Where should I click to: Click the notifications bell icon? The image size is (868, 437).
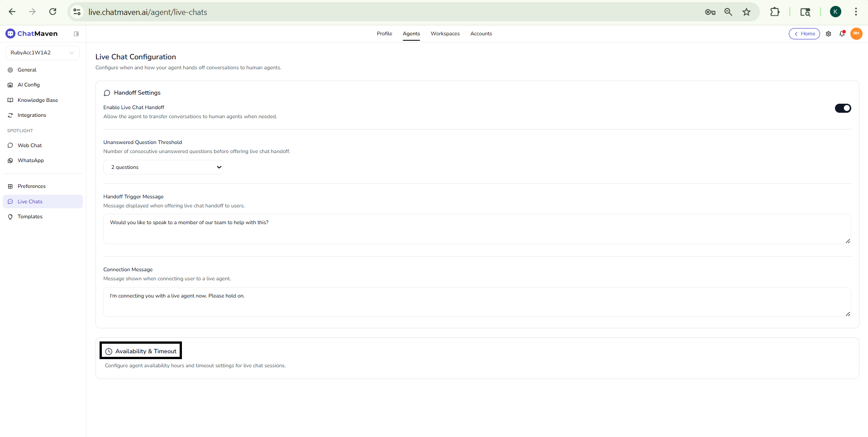tap(842, 34)
